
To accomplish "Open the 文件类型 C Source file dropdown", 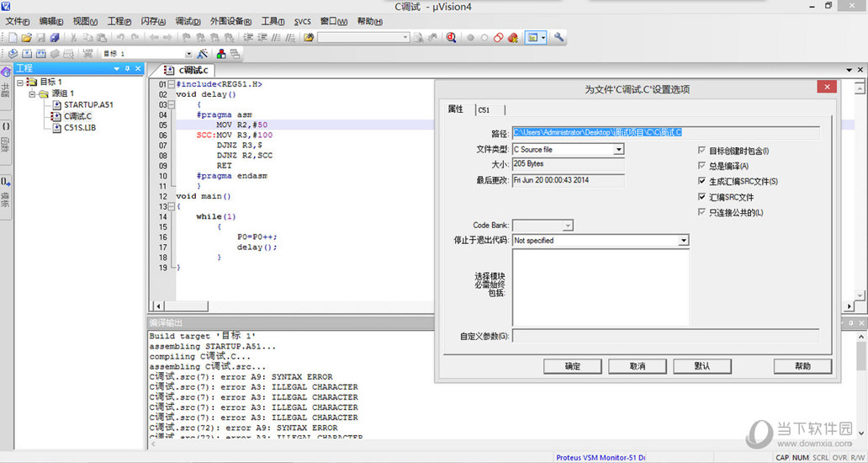I will point(618,150).
